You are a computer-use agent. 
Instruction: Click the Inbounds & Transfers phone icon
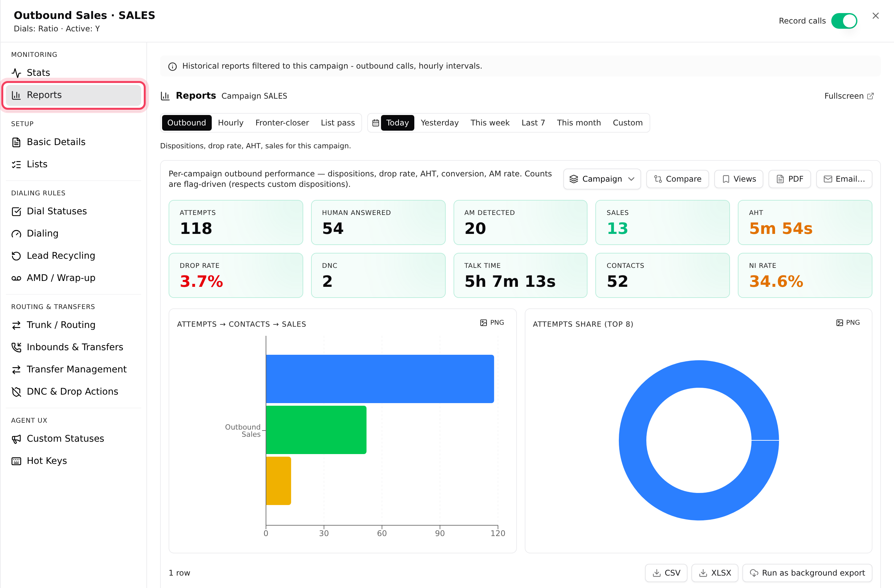click(16, 347)
